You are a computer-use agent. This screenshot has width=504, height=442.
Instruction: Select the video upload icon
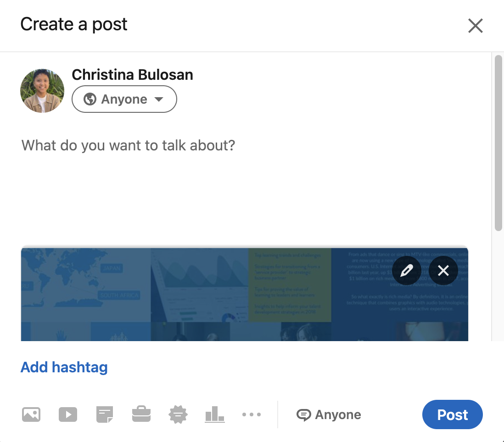[67, 414]
